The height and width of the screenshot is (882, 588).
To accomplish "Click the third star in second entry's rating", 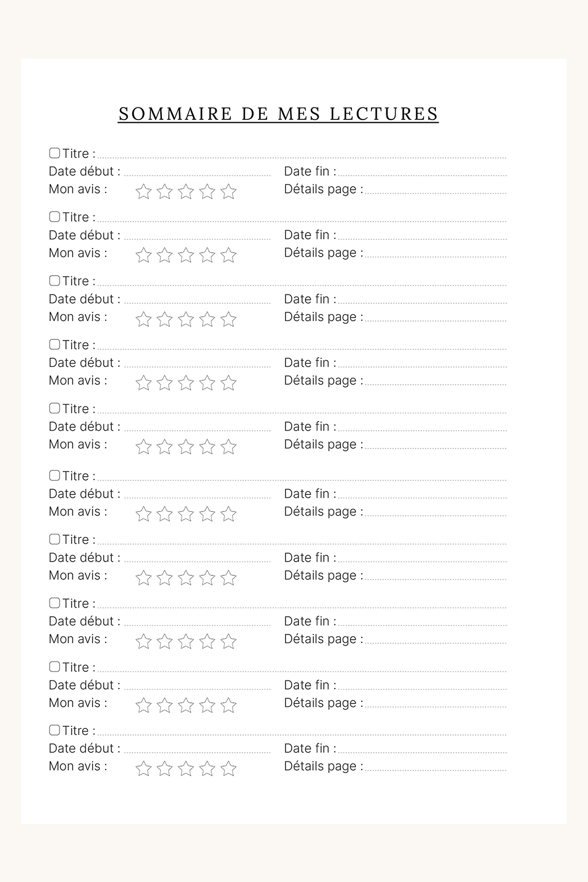I will click(x=186, y=255).
